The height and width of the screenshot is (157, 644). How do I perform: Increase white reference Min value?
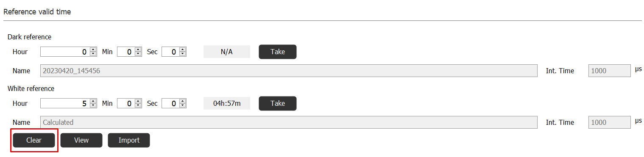click(x=138, y=101)
